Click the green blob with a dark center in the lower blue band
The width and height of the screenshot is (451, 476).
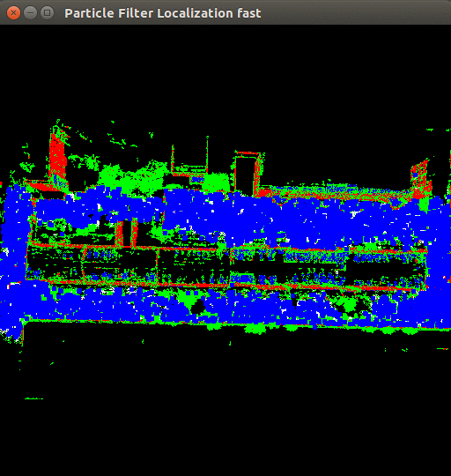point(347,303)
